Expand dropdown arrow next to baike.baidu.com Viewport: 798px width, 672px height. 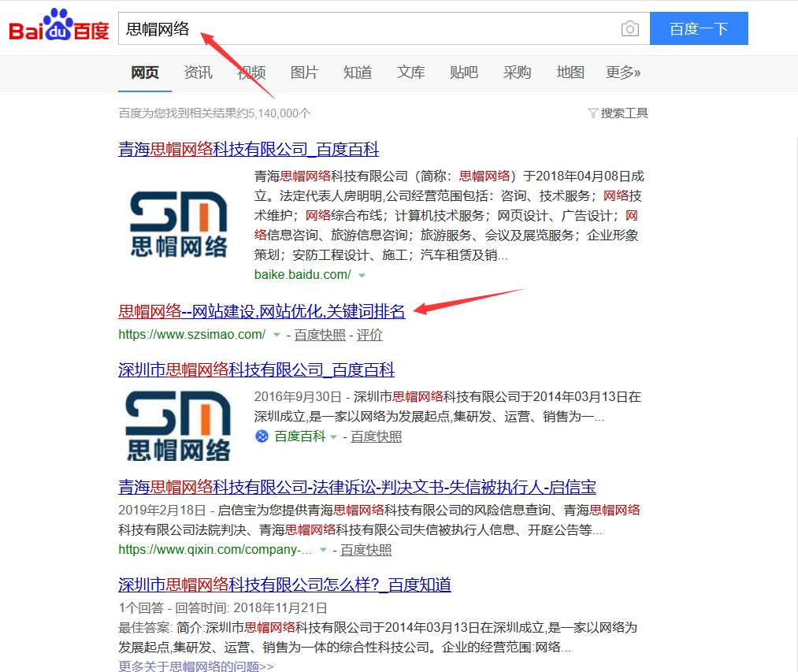tap(362, 276)
